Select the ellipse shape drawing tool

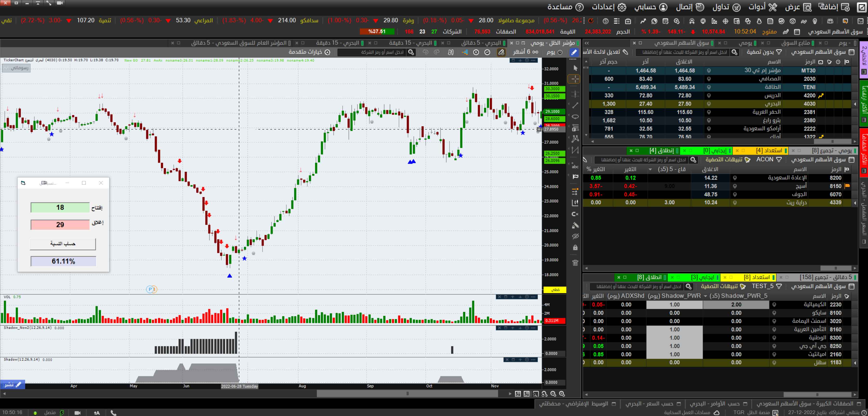pyautogui.click(x=575, y=117)
